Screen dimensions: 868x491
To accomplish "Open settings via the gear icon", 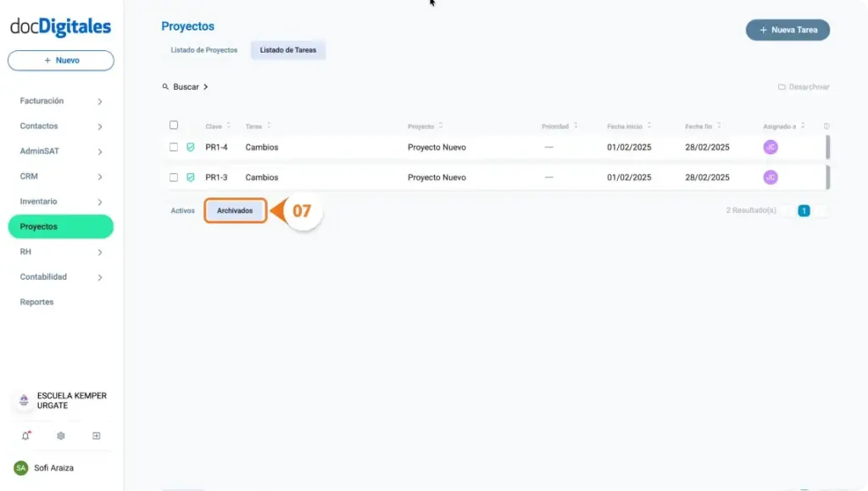I will tap(61, 436).
